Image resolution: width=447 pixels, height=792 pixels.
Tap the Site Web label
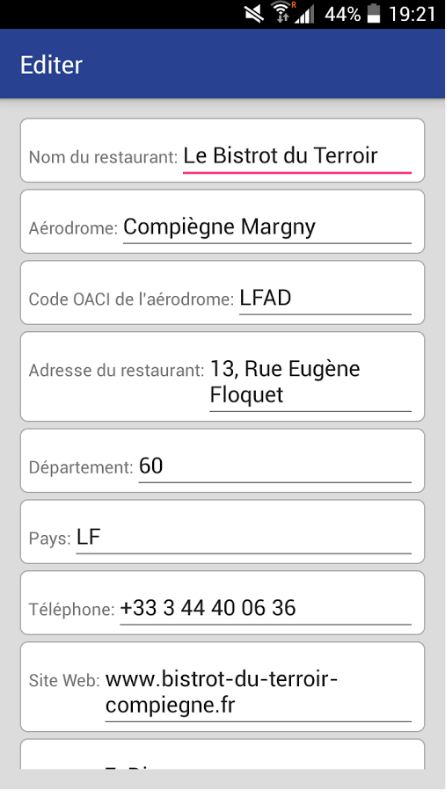(65, 680)
